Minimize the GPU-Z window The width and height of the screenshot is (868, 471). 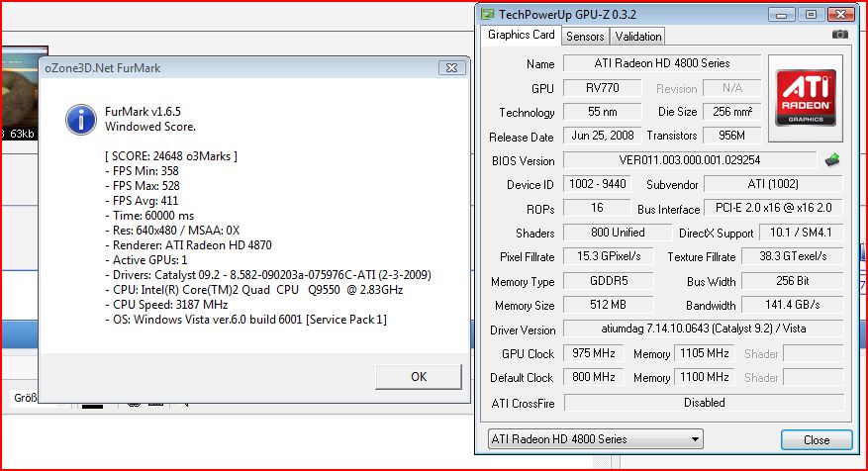pos(782,15)
